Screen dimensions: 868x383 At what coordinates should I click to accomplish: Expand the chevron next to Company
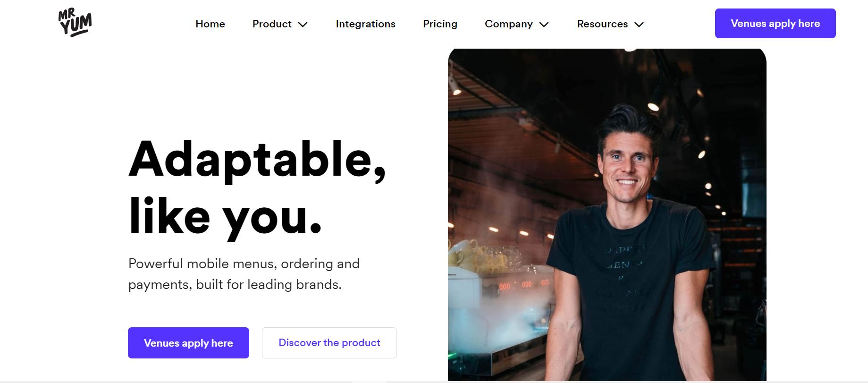click(x=544, y=25)
